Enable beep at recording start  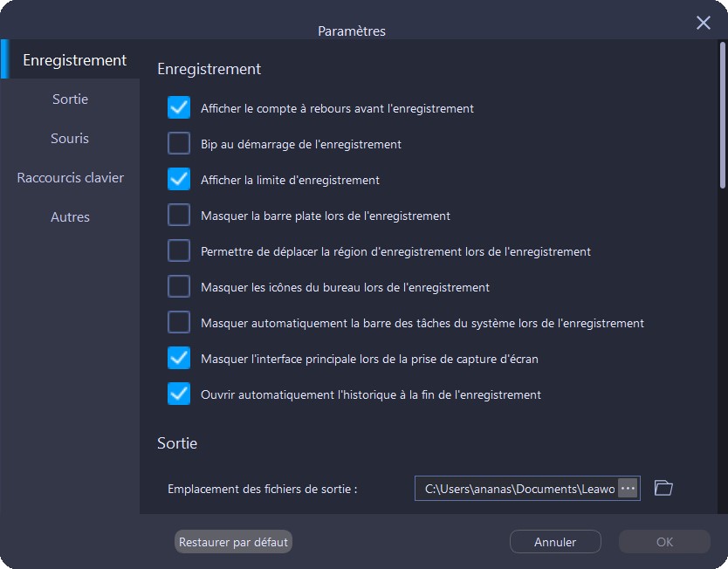(179, 144)
